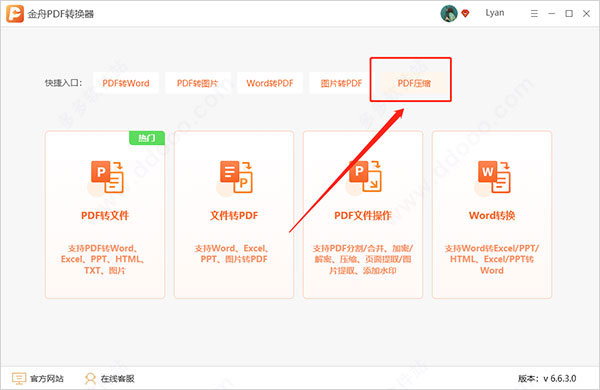Maximize the converter window

569,14
